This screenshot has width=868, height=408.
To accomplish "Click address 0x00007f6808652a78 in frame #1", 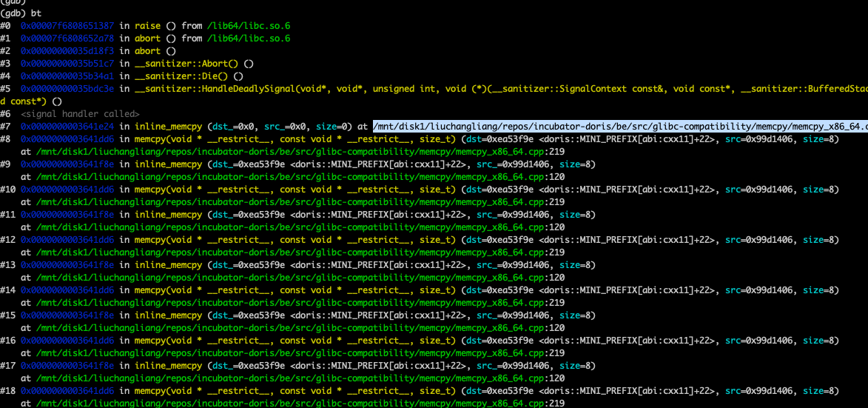I will point(67,39).
